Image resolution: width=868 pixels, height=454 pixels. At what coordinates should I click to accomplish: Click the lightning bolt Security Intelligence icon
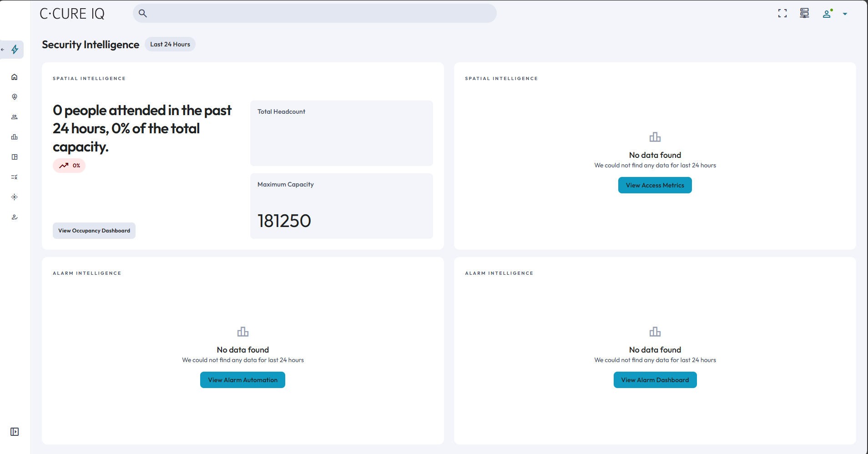click(x=15, y=50)
